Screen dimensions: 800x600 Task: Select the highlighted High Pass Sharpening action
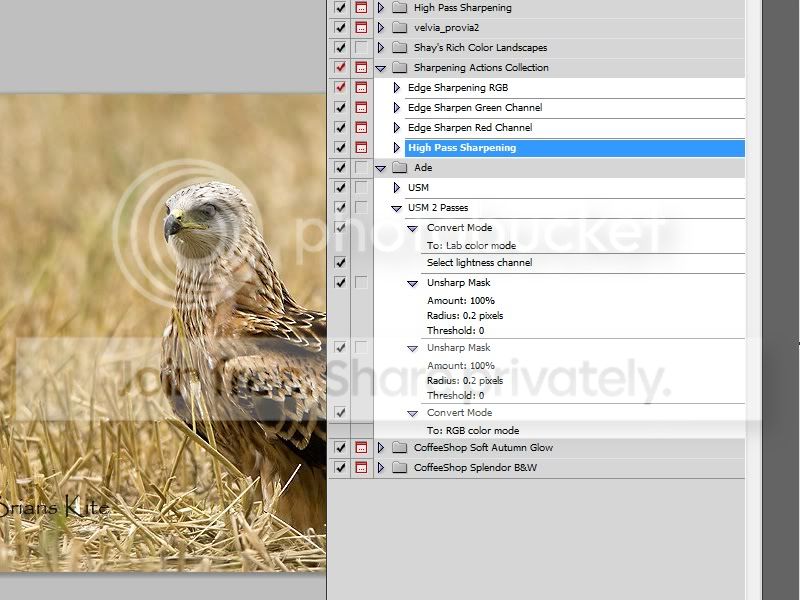[x=462, y=148]
